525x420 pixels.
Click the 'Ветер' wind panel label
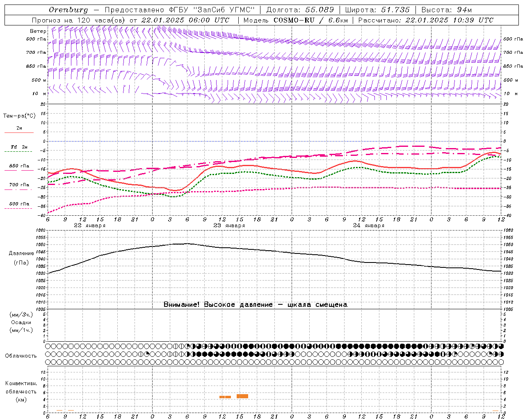pos(38,31)
